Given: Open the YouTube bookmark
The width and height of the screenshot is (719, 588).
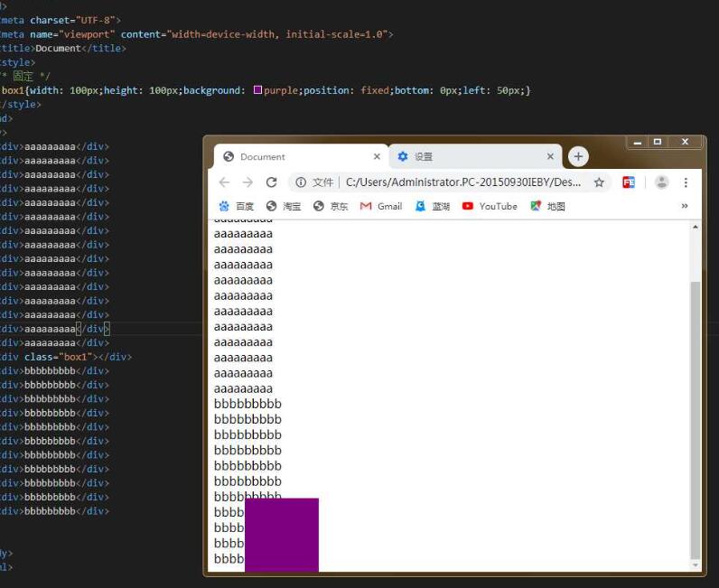Looking at the screenshot, I should click(490, 206).
